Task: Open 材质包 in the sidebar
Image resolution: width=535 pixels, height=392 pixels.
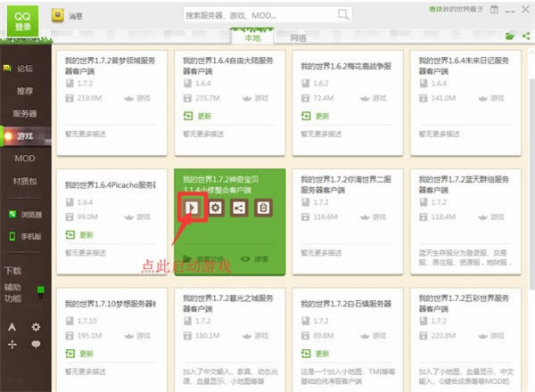Action: pos(25,181)
